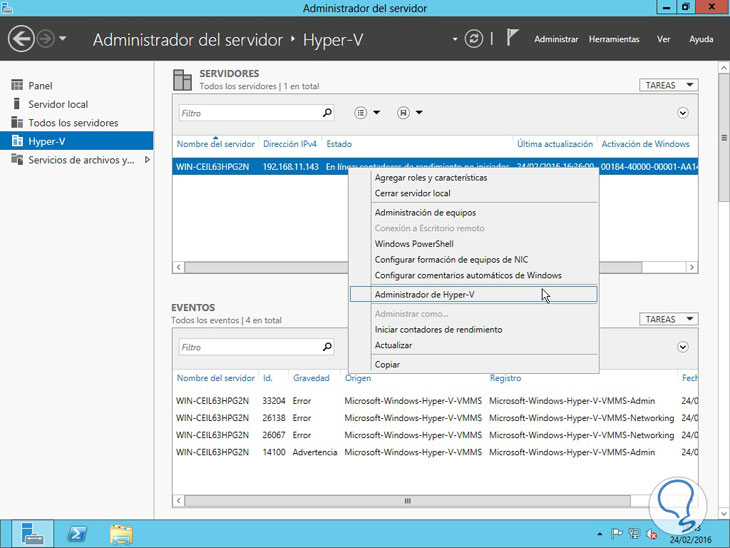Refresh Server Manager with the circular arrows icon
730x548 pixels.
coord(473,39)
